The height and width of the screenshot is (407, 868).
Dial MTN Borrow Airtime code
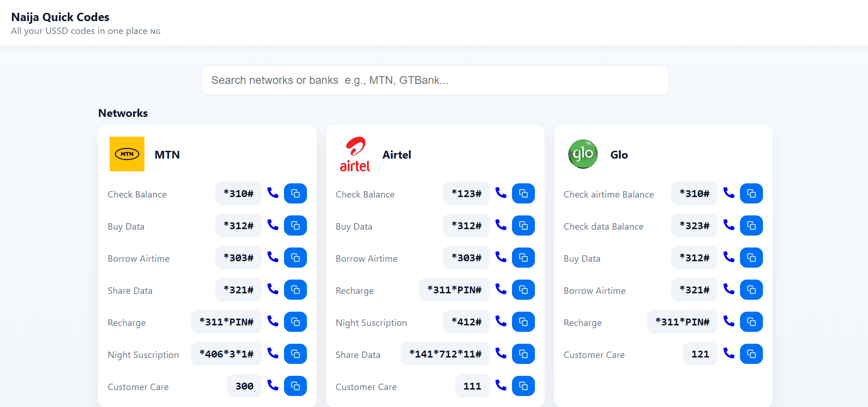click(x=273, y=257)
